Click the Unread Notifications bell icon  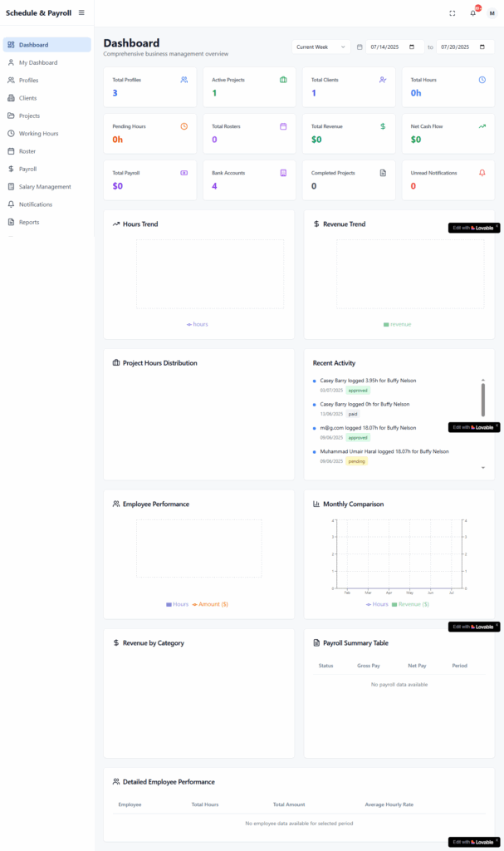click(x=482, y=173)
